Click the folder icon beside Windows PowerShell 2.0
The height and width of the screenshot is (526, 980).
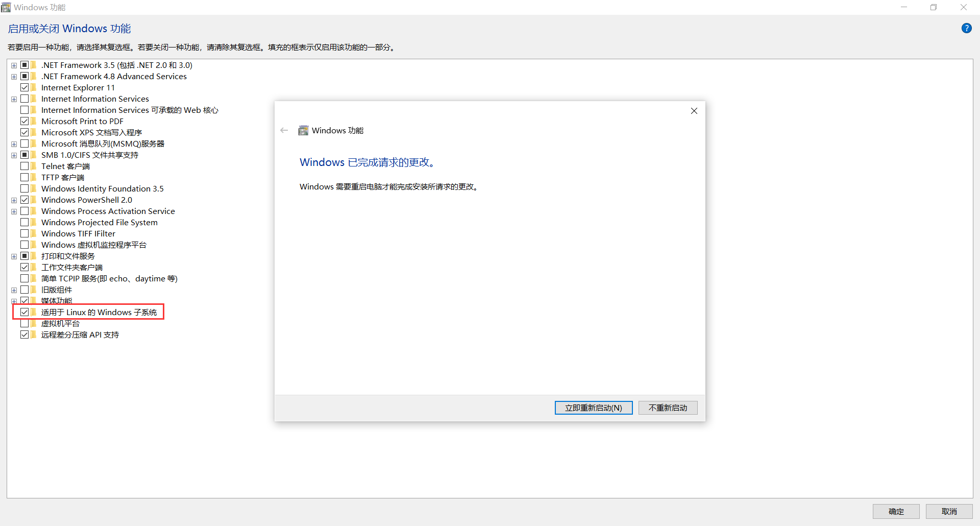[34, 200]
